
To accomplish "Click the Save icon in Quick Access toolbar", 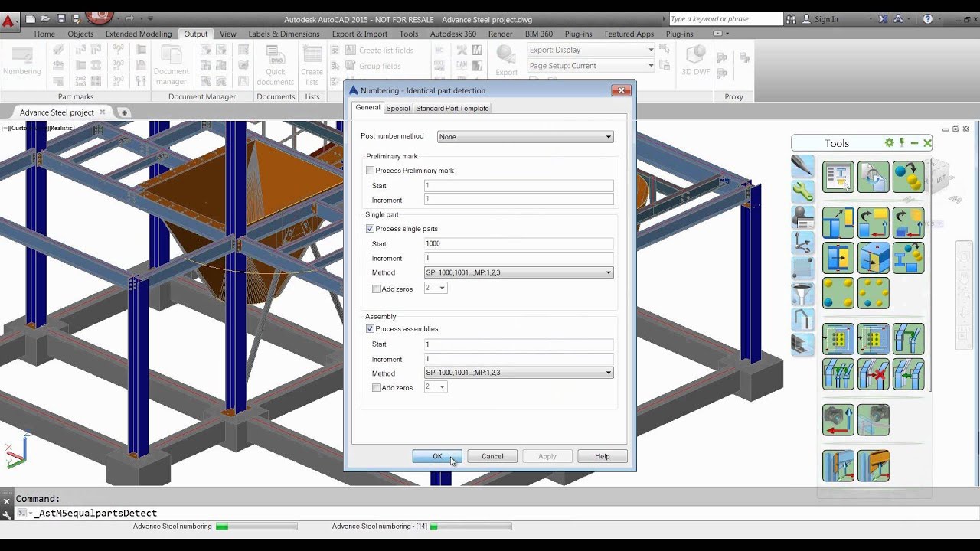I will [x=61, y=18].
